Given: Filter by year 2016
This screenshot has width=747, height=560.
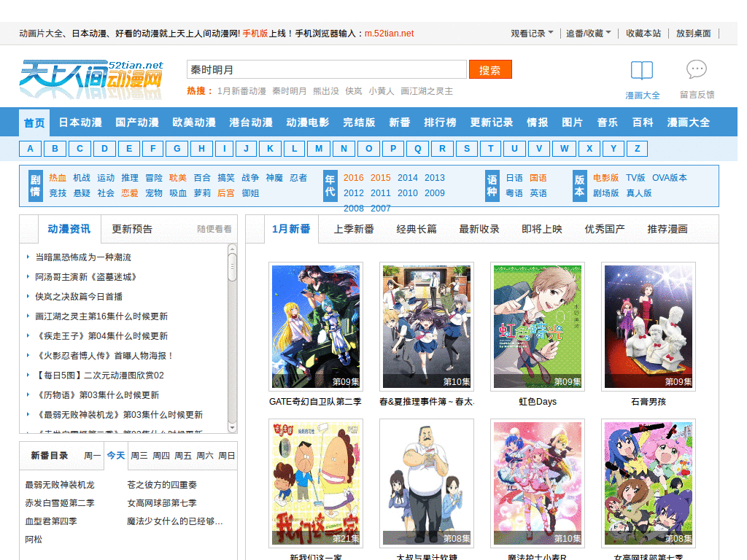Looking at the screenshot, I should coord(354,178).
